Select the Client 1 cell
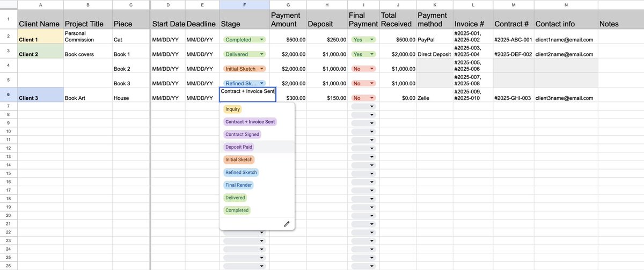 coord(40,37)
